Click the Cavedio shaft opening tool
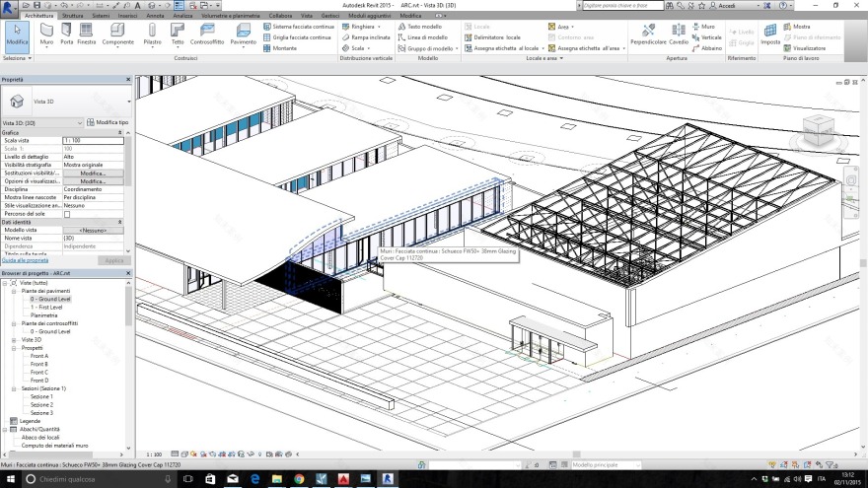Image resolution: width=868 pixels, height=488 pixels. 679,35
